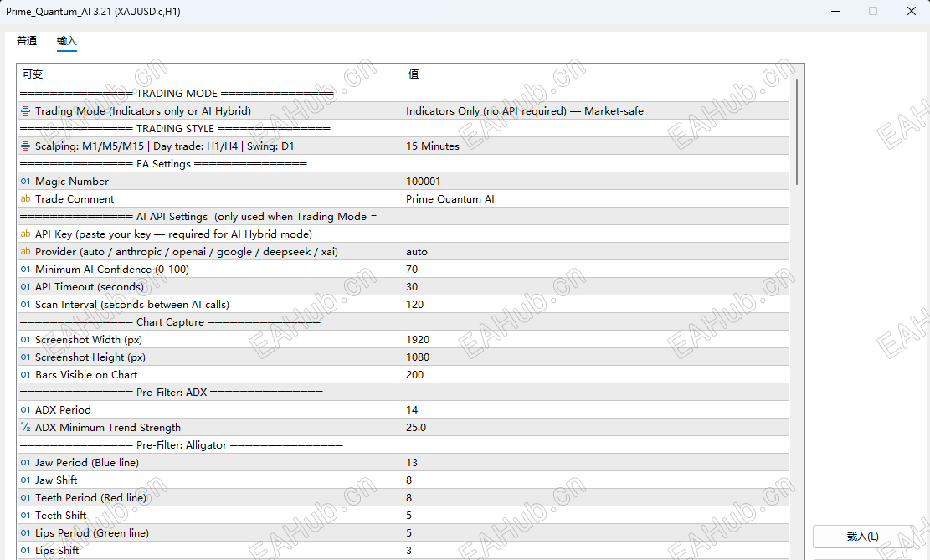Click the double-type icon beside ADX Minimum Trend Strength
Viewport: 930px width, 560px height.
tap(25, 428)
